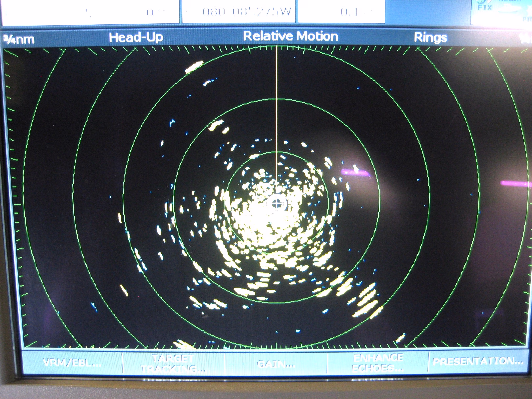Screen dimensions: 532x399
Task: Click the elongated echo near top ring
Action: click(x=194, y=67)
